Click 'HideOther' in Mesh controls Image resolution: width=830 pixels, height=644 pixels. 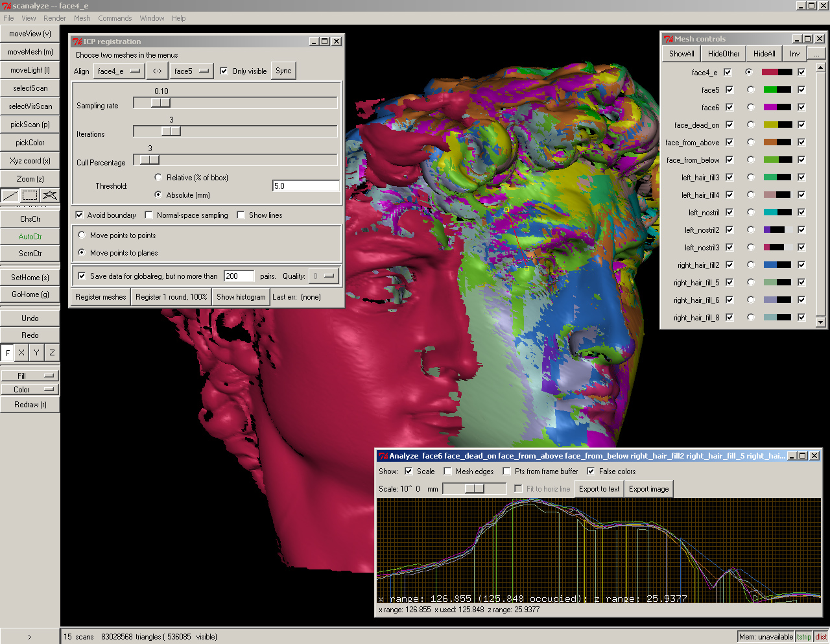724,54
